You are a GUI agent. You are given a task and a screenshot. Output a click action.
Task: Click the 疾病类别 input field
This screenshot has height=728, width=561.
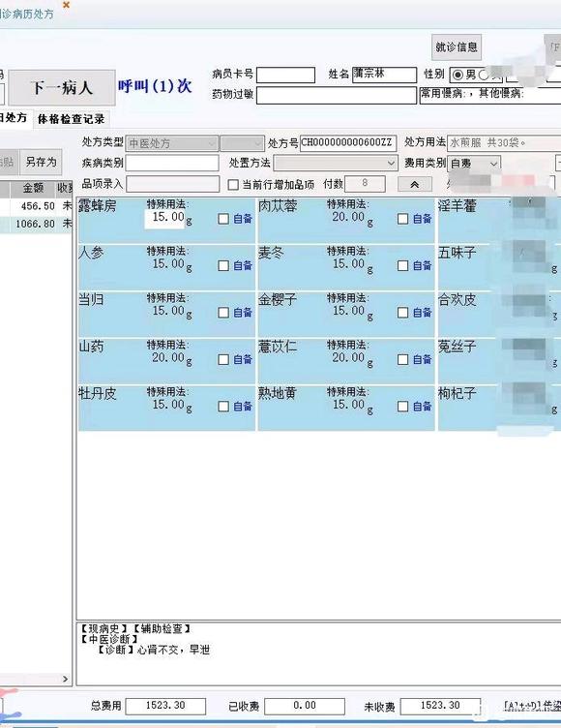point(172,163)
